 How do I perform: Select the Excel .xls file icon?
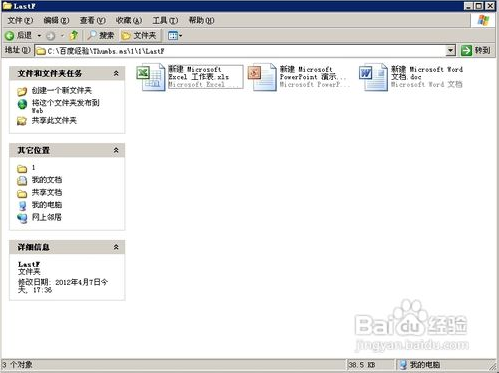[151, 77]
